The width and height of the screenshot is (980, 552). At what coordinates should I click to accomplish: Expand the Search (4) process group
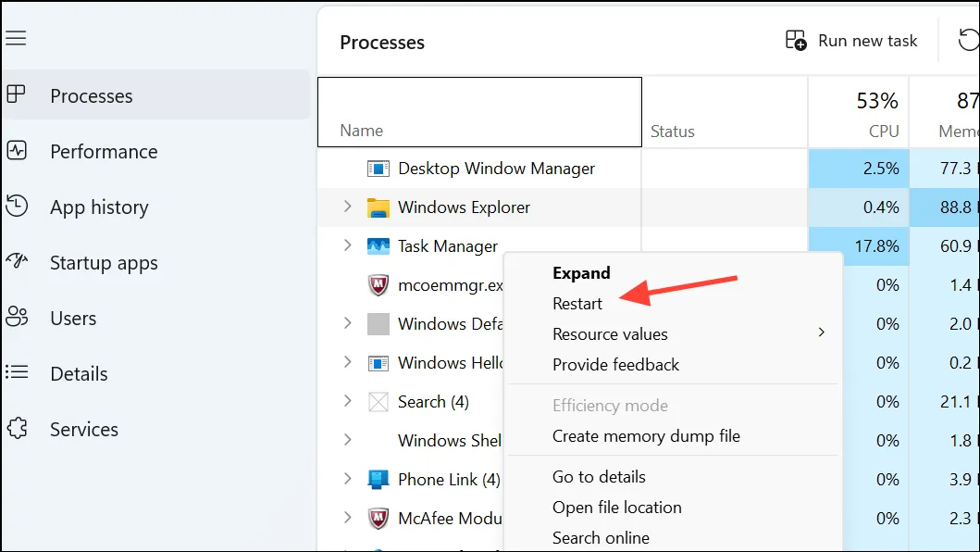click(348, 400)
